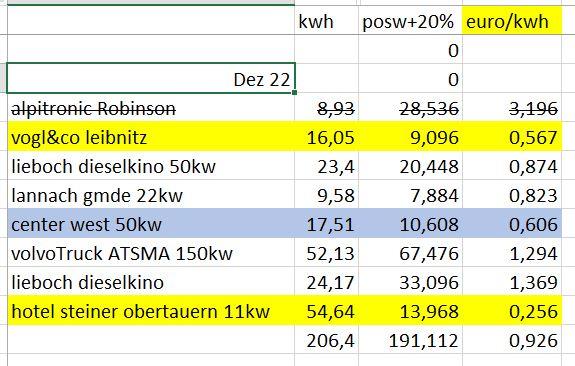The height and width of the screenshot is (366, 575).
Task: Select the 'kwh' column header cell
Action: [326, 21]
